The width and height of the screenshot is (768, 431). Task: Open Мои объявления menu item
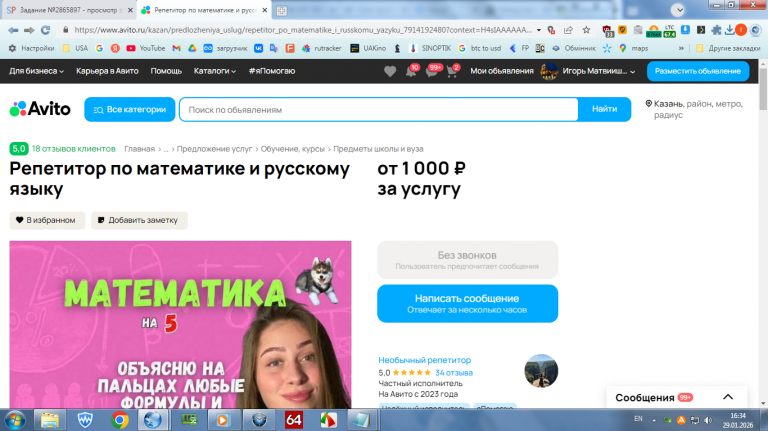pyautogui.click(x=502, y=71)
